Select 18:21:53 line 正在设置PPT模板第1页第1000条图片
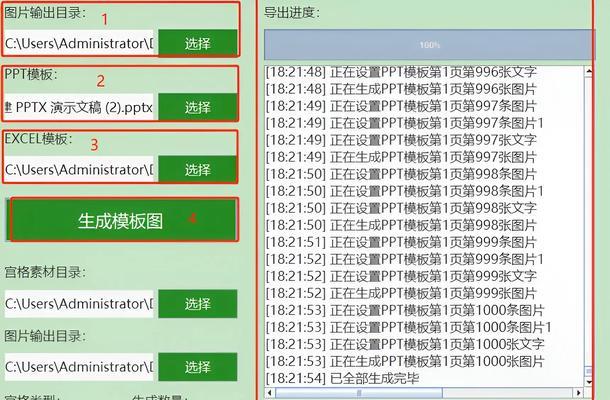Screen dimensions: 610x400 tap(405, 310)
